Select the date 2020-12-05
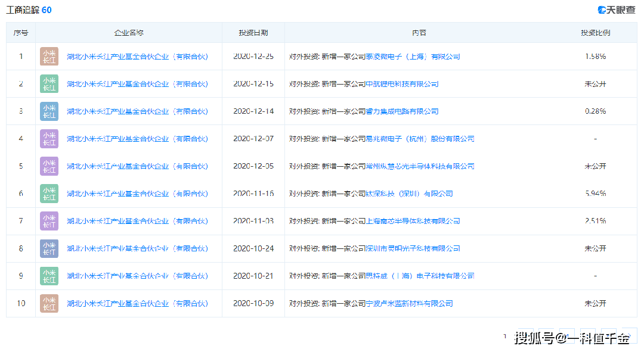The image size is (644, 352). point(253,166)
